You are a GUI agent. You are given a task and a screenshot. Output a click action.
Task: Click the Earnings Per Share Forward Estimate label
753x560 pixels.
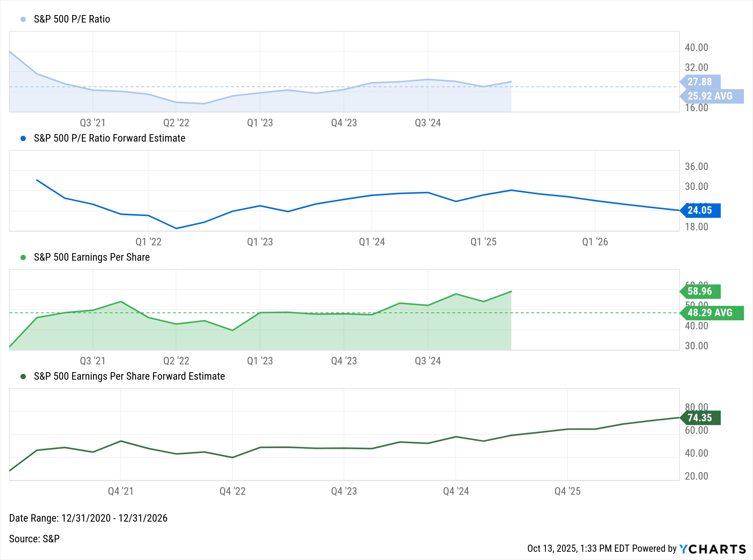pos(129,376)
